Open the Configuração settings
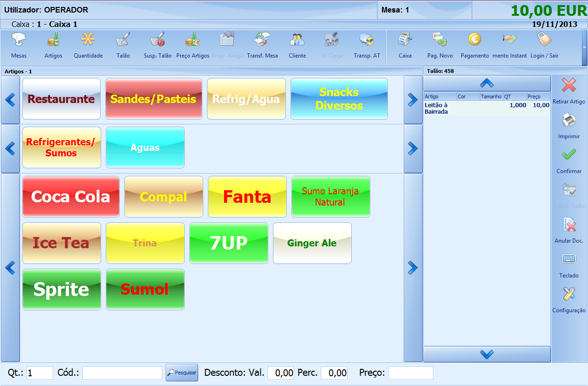 pyautogui.click(x=569, y=300)
